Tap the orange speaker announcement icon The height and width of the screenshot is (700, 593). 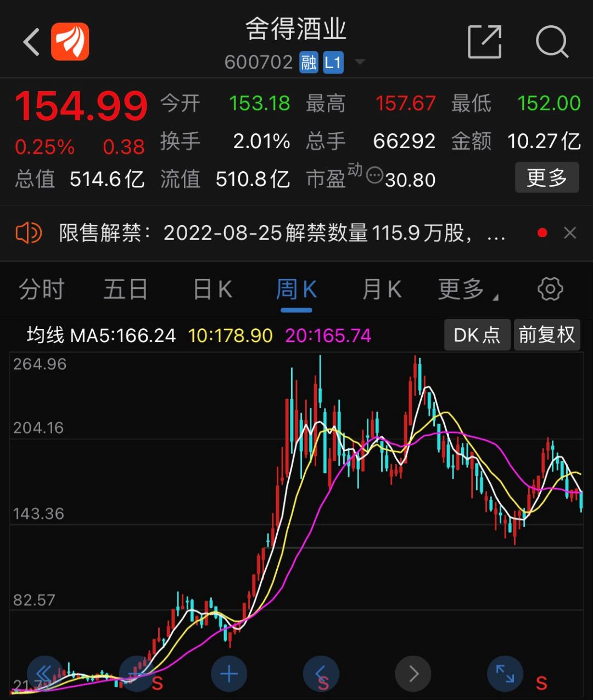click(x=29, y=233)
